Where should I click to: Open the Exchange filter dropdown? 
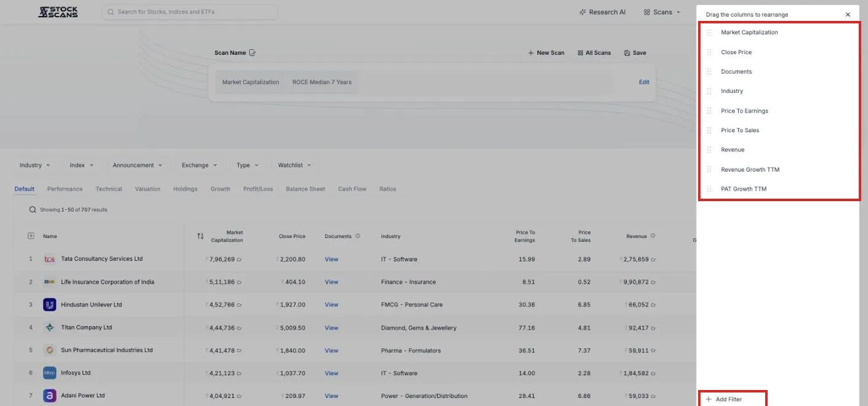199,165
